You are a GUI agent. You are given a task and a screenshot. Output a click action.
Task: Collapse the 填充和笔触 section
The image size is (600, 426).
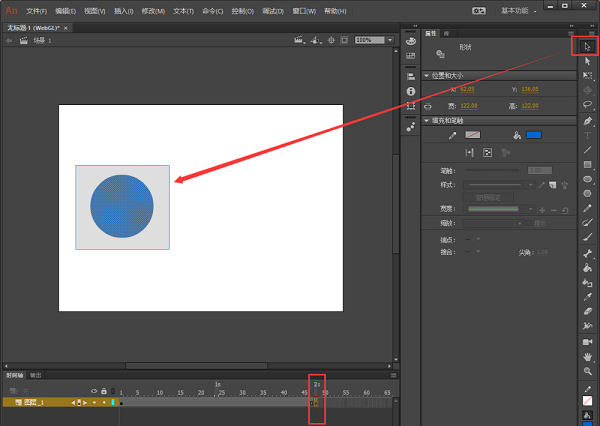428,121
